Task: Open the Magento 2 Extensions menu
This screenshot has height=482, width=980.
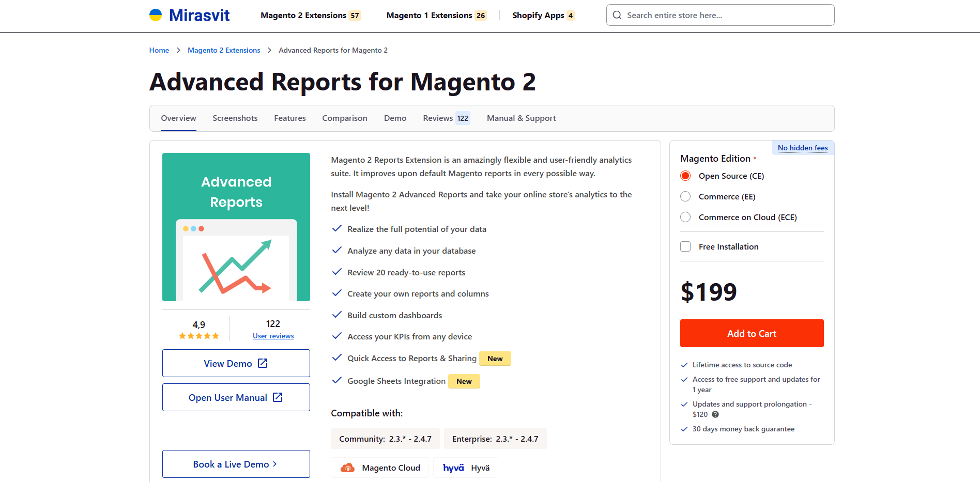Action: click(310, 15)
